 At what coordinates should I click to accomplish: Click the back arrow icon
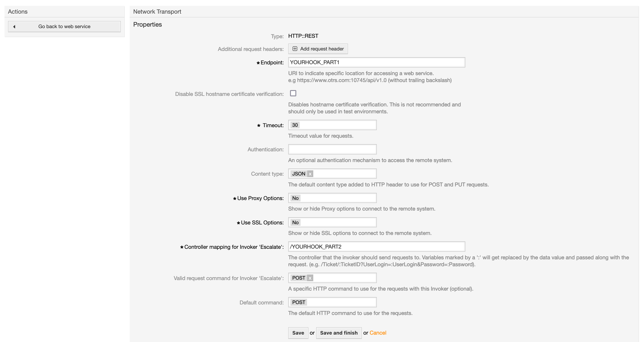click(14, 27)
